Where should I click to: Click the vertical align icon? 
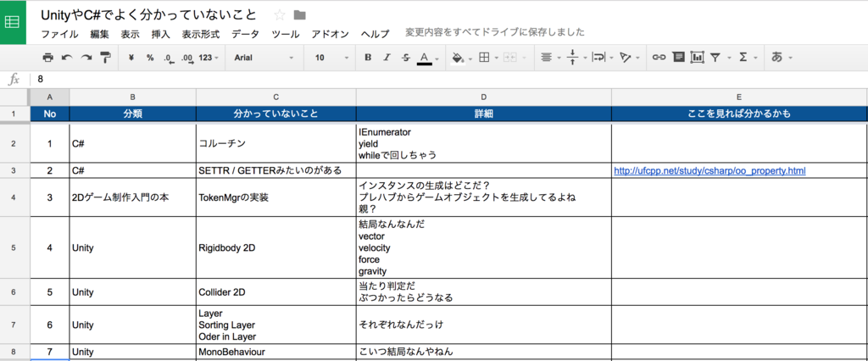[x=573, y=57]
